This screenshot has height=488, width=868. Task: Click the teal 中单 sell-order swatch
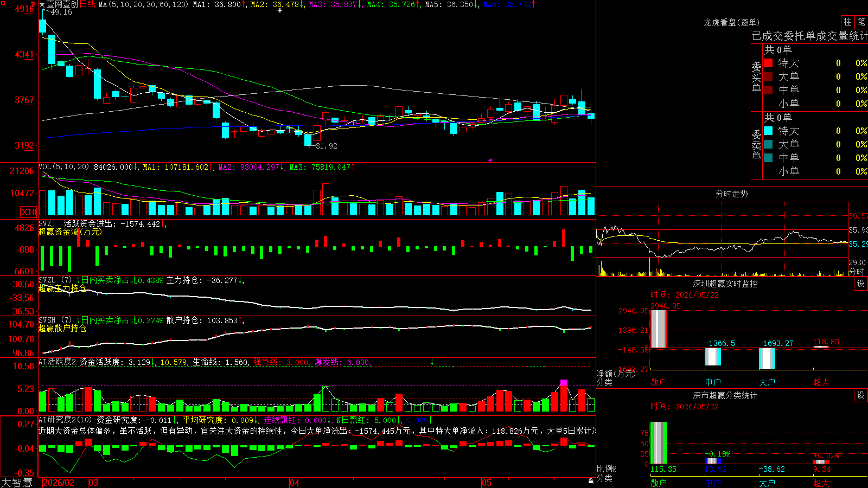[x=768, y=157]
